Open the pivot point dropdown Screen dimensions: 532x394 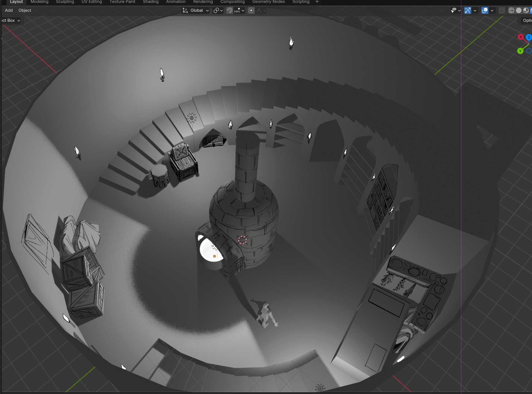pos(218,11)
